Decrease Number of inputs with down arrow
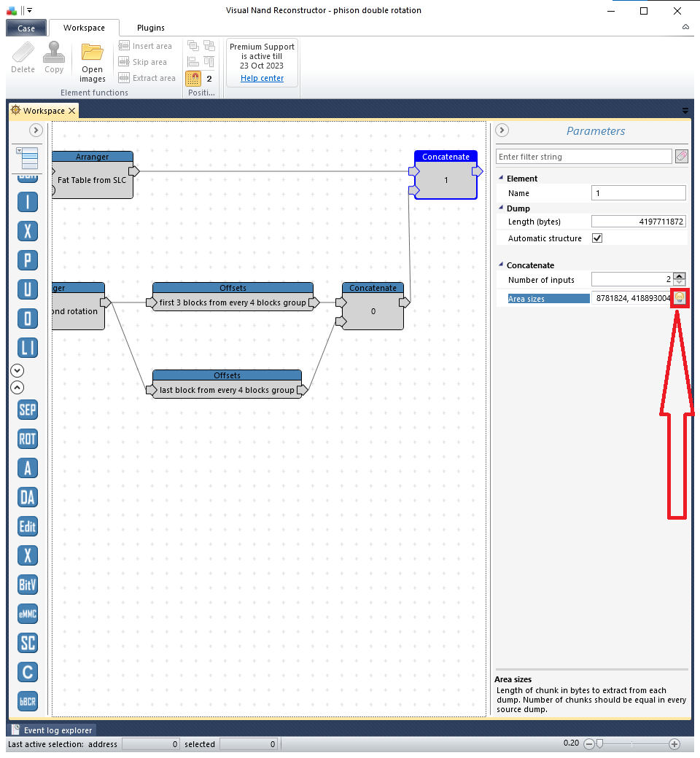 tap(679, 282)
